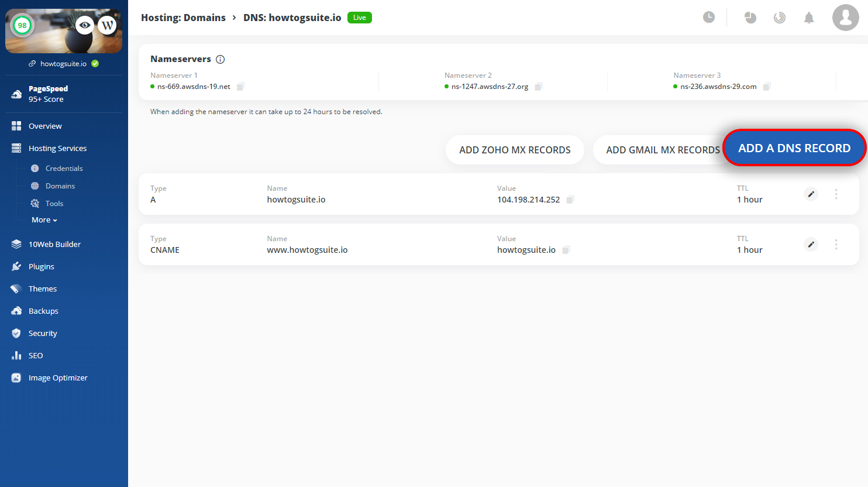The height and width of the screenshot is (487, 868).
Task: Click the eye preview icon on site thumbnail
Action: pyautogui.click(x=85, y=25)
